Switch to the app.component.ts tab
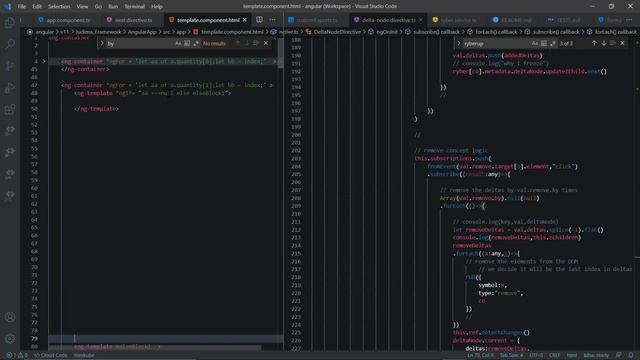 [64, 20]
